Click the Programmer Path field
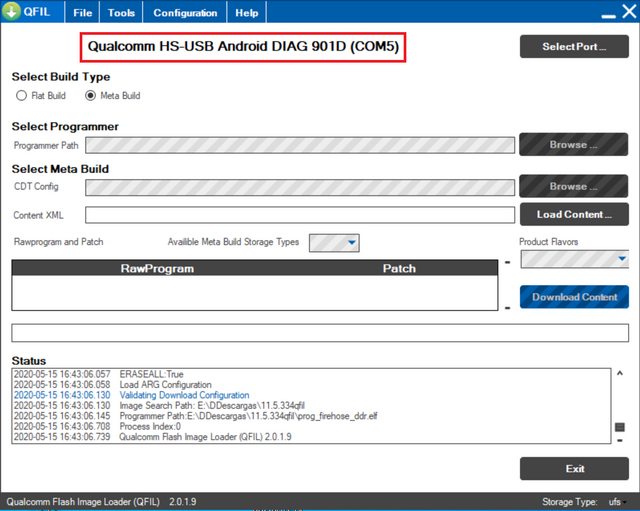 click(300, 145)
